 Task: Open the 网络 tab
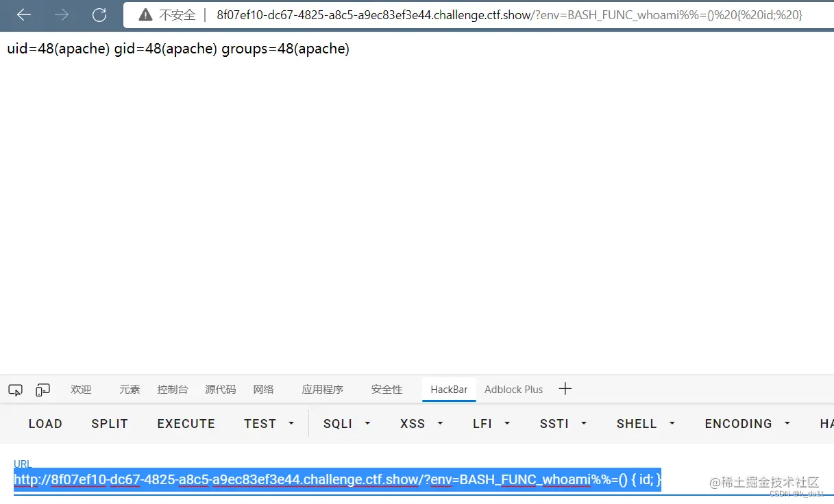264,389
